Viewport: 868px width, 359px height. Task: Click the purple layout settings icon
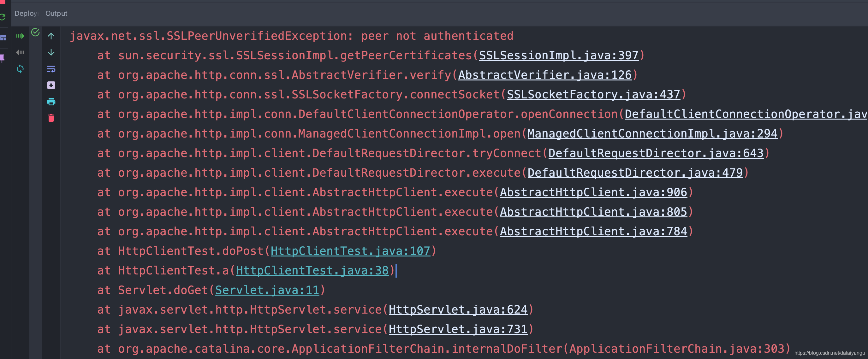point(3,37)
